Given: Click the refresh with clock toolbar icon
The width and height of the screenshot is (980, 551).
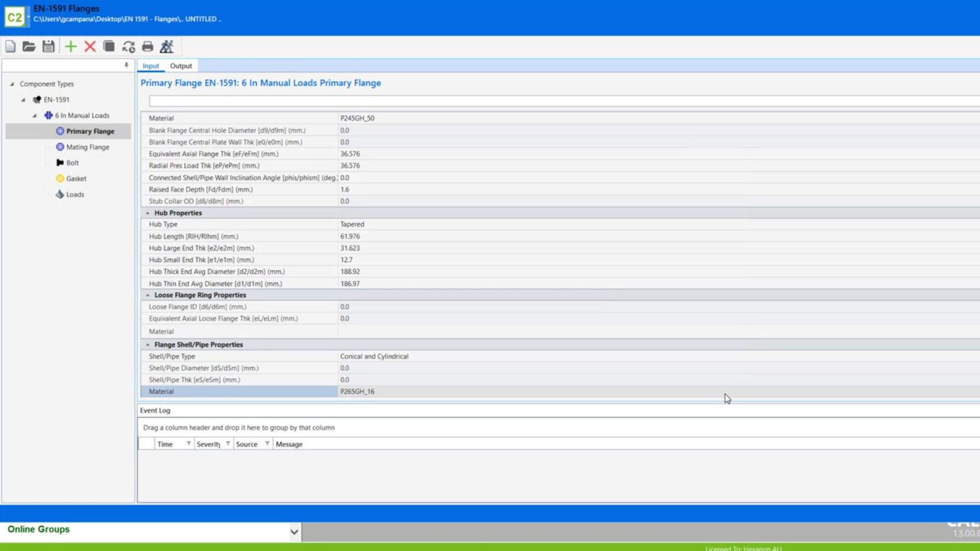Looking at the screenshot, I should pos(128,47).
